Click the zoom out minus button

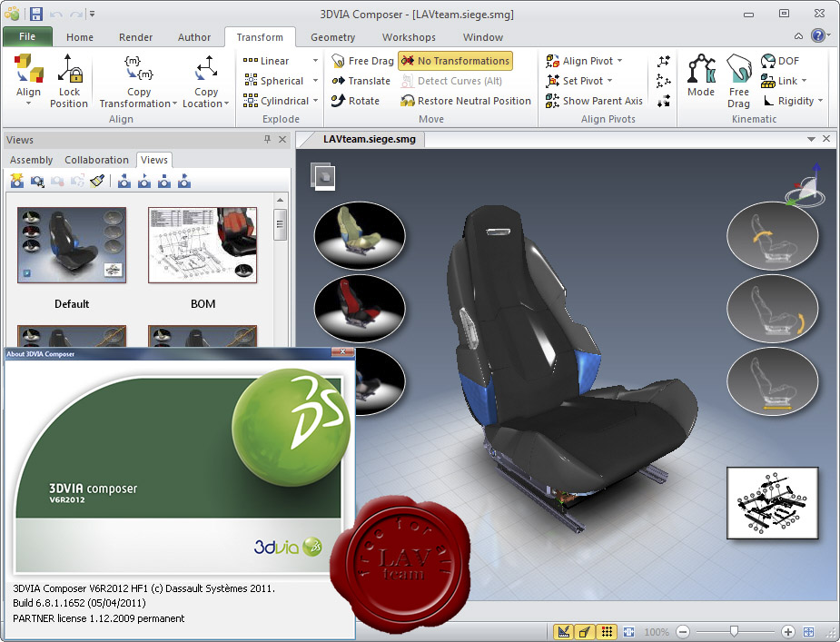coord(683,632)
